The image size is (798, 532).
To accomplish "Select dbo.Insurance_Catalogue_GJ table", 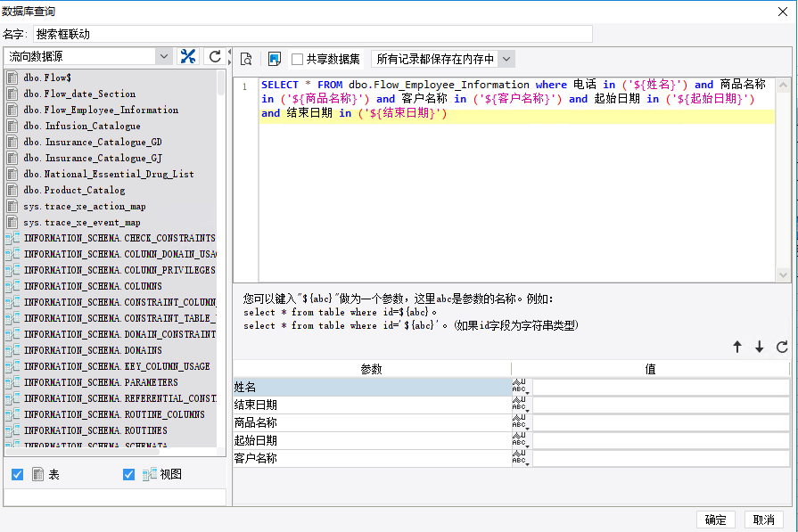I will (93, 159).
